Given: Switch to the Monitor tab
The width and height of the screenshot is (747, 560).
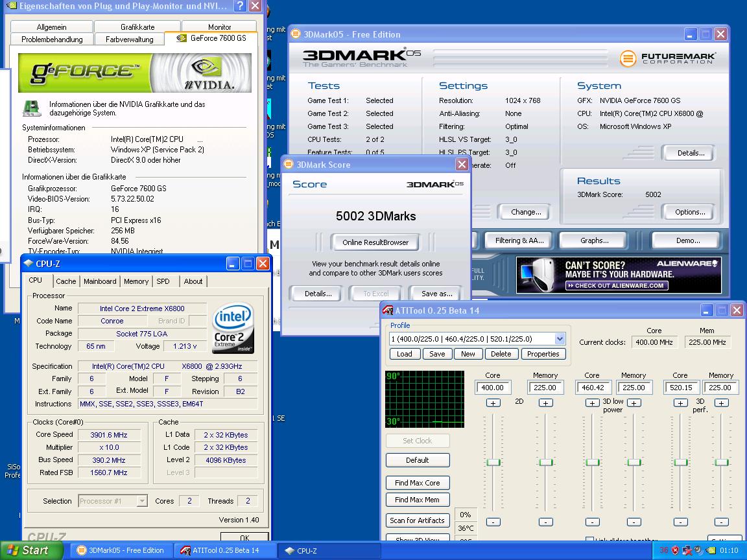Looking at the screenshot, I should (220, 27).
